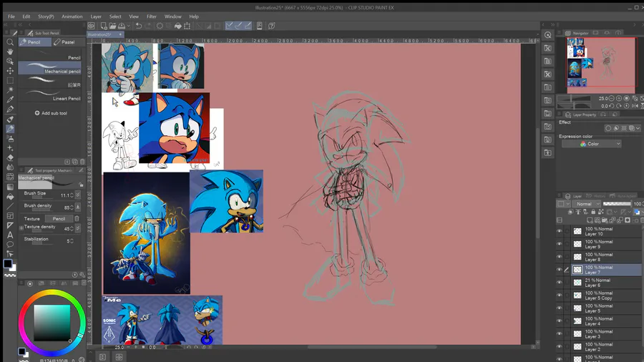Click the zoom out minus icon in Navigator
Viewport: 644px width, 362px height.
(x=612, y=99)
